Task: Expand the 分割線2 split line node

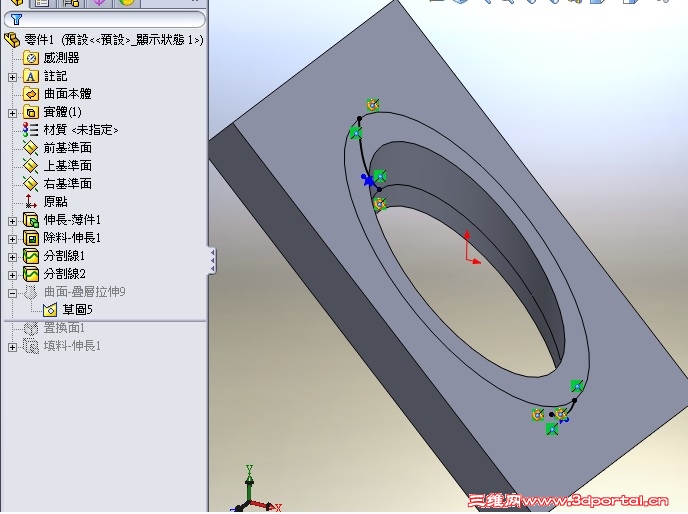Action: point(12,275)
